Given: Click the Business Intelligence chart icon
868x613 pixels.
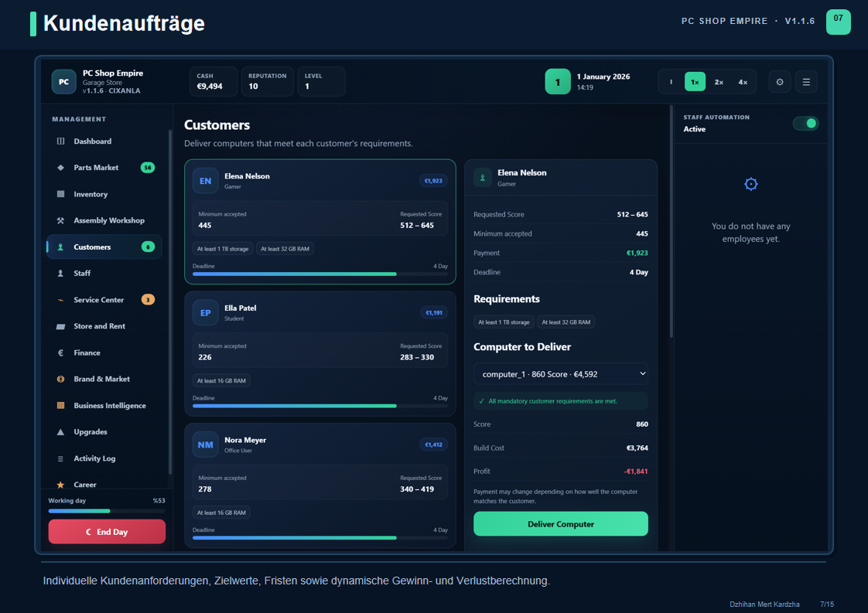Looking at the screenshot, I should pos(61,406).
